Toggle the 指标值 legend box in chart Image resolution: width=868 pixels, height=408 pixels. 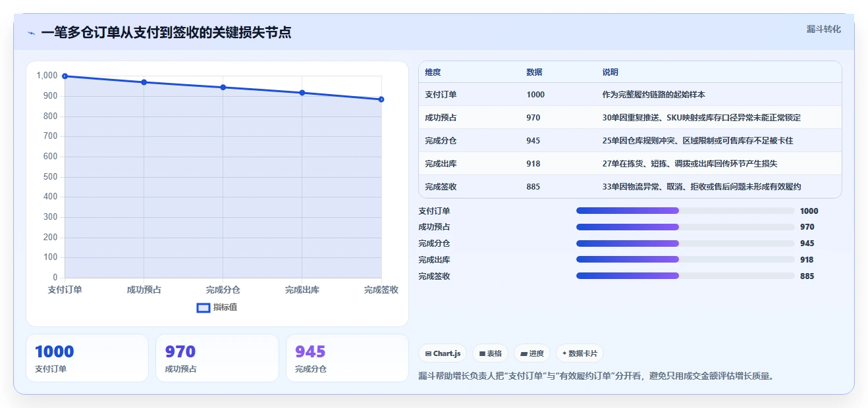[x=203, y=307]
